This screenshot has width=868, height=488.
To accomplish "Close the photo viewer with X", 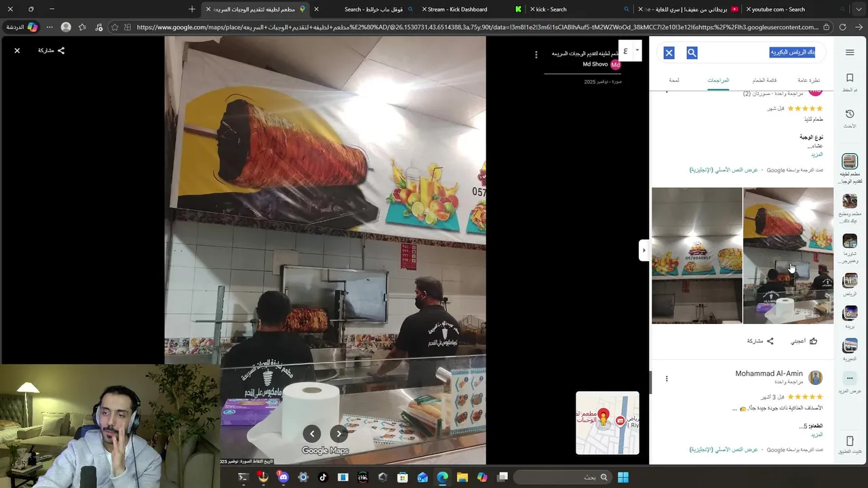I will click(17, 51).
